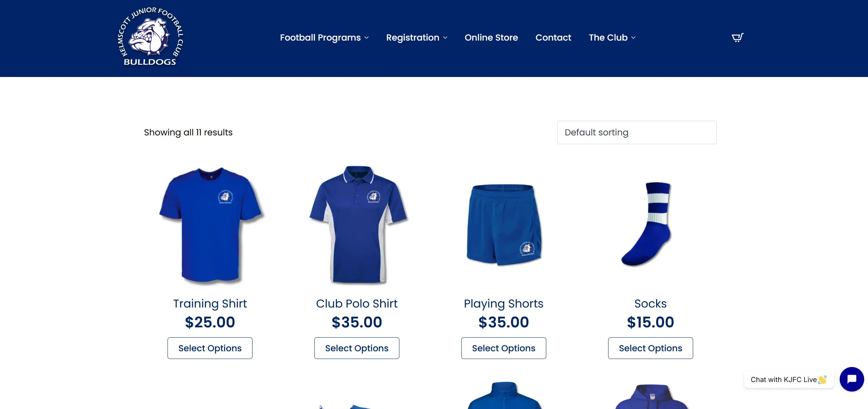Open the Contact page
This screenshot has height=409, width=868.
pyautogui.click(x=553, y=37)
